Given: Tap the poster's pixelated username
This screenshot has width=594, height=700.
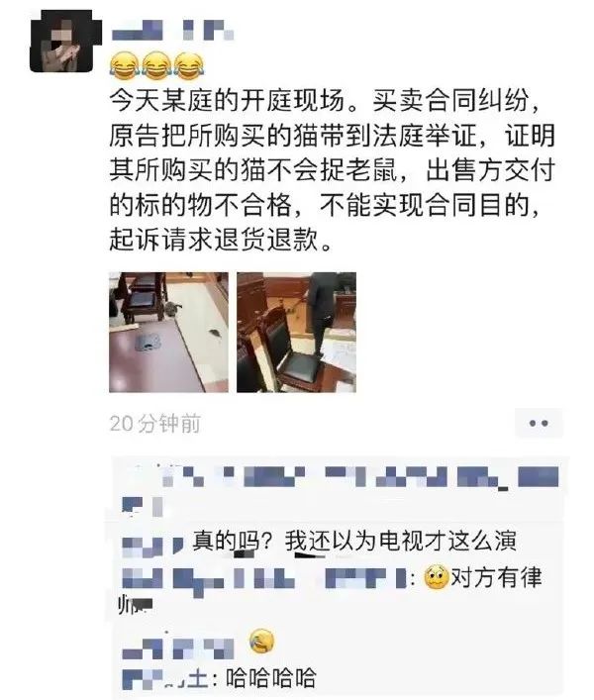Looking at the screenshot, I should coord(172,32).
